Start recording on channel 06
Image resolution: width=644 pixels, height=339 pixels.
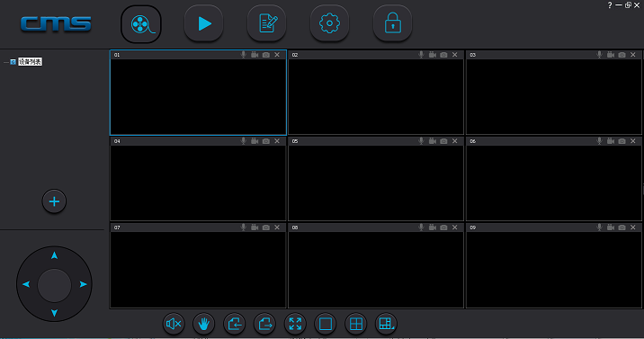point(611,141)
